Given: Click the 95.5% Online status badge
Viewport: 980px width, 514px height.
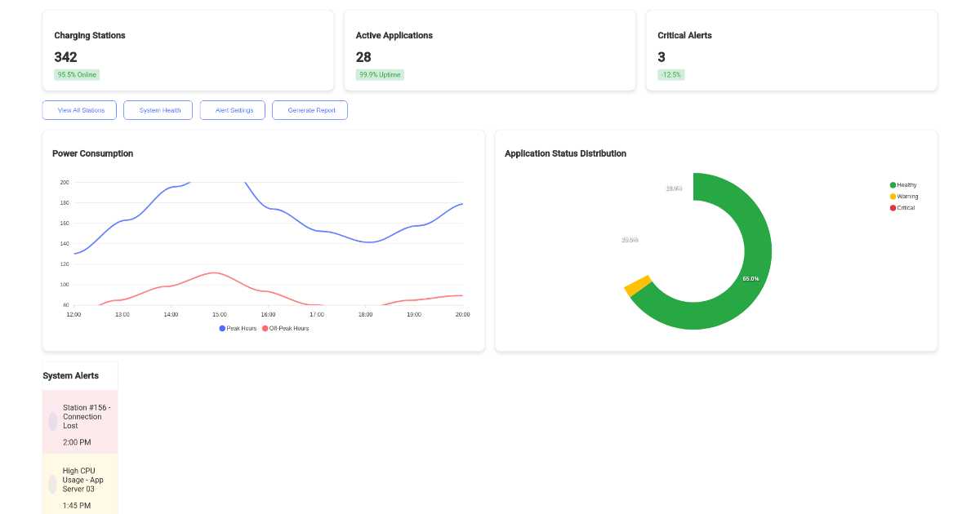Looking at the screenshot, I should click(x=76, y=74).
